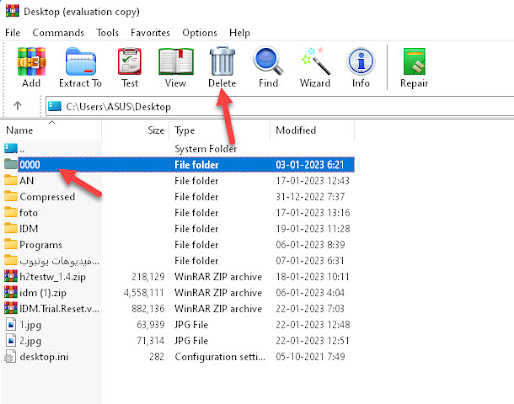Screen dimensions: 514x404
Task: Click the Repair archive icon
Action: [414, 67]
